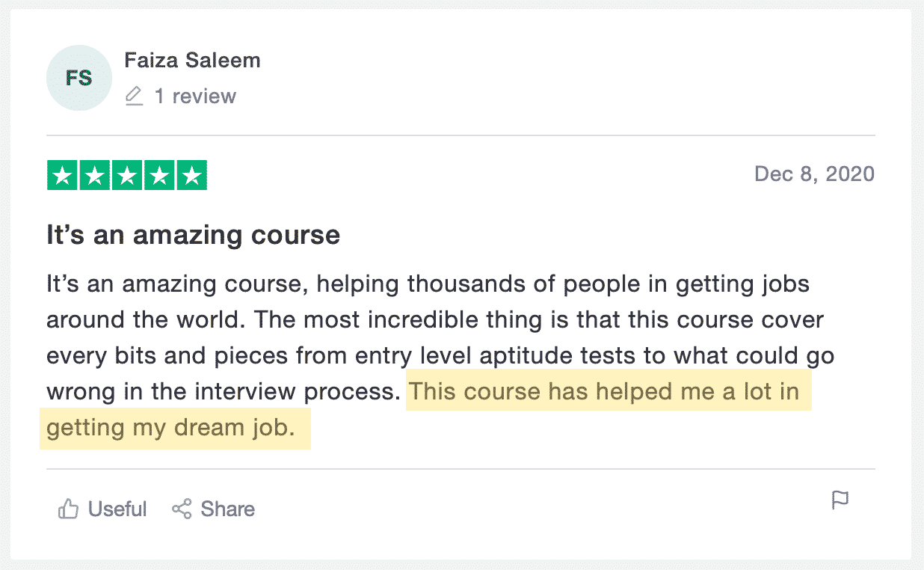
Task: Click the thumbs-up Useful icon
Action: (69, 509)
